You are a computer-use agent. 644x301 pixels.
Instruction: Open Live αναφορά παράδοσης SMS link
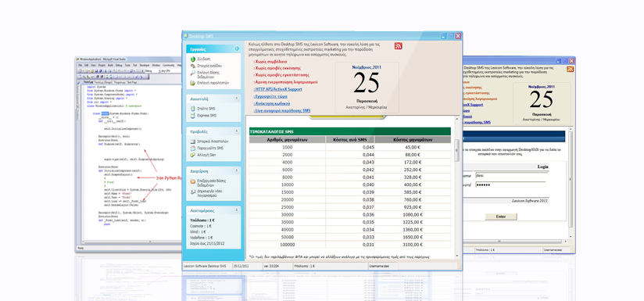pyautogui.click(x=282, y=110)
